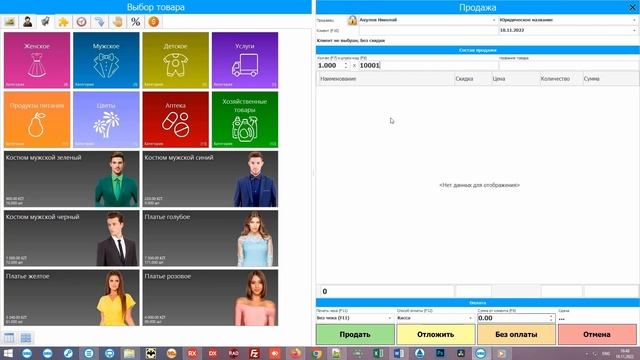Click the client (F10) input field
Screen dimensions: 640x360
[x=428, y=31]
